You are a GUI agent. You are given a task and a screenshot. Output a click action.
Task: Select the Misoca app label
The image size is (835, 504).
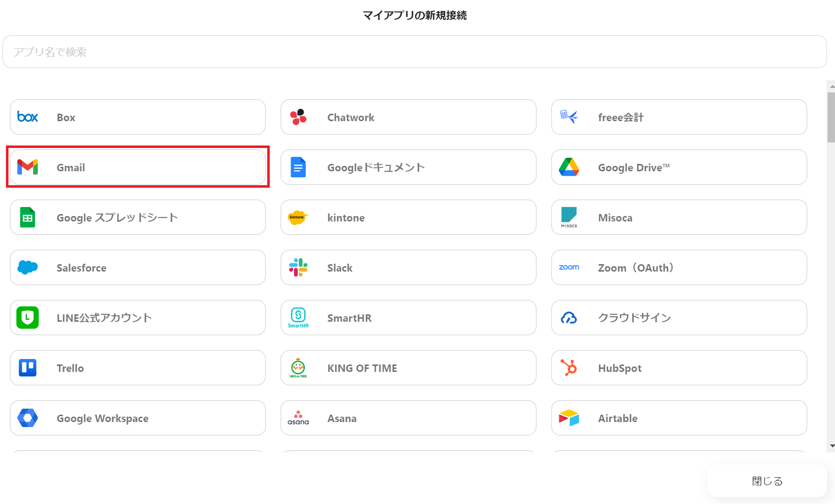click(x=615, y=217)
